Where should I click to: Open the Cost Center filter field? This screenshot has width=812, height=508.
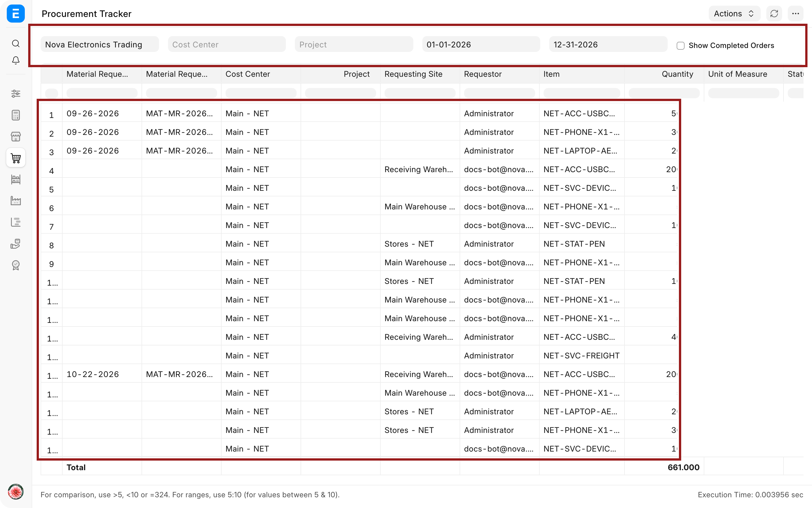click(227, 44)
